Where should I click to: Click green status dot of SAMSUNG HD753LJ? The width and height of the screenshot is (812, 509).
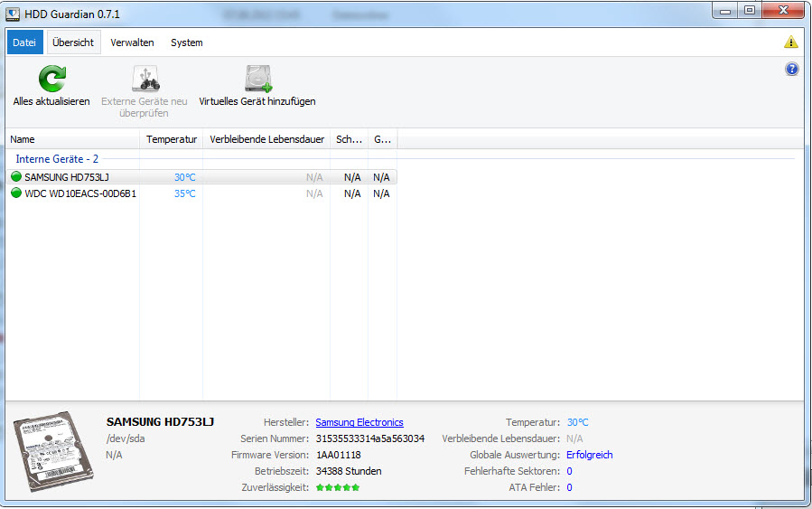tap(16, 177)
